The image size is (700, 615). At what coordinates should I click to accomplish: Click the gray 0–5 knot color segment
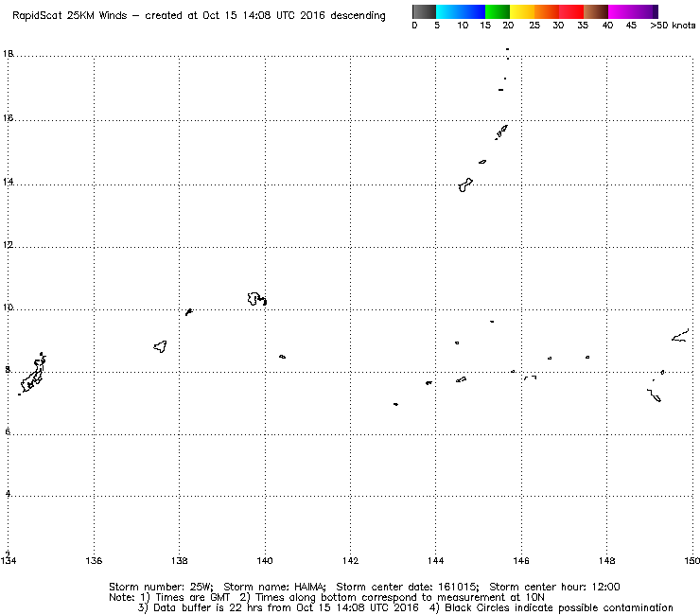tap(424, 11)
